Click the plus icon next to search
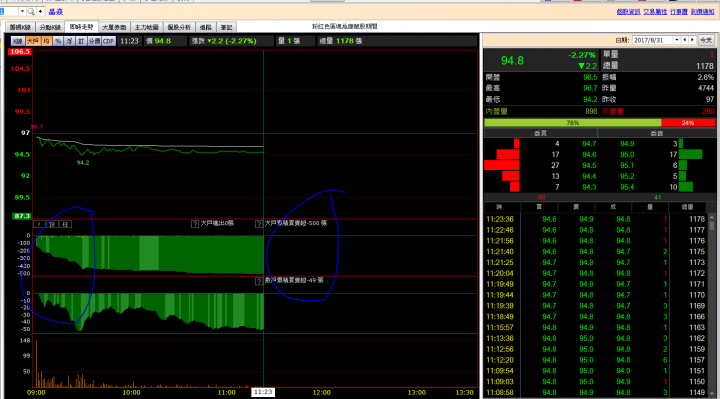This screenshot has height=399, width=720. pyautogui.click(x=40, y=11)
